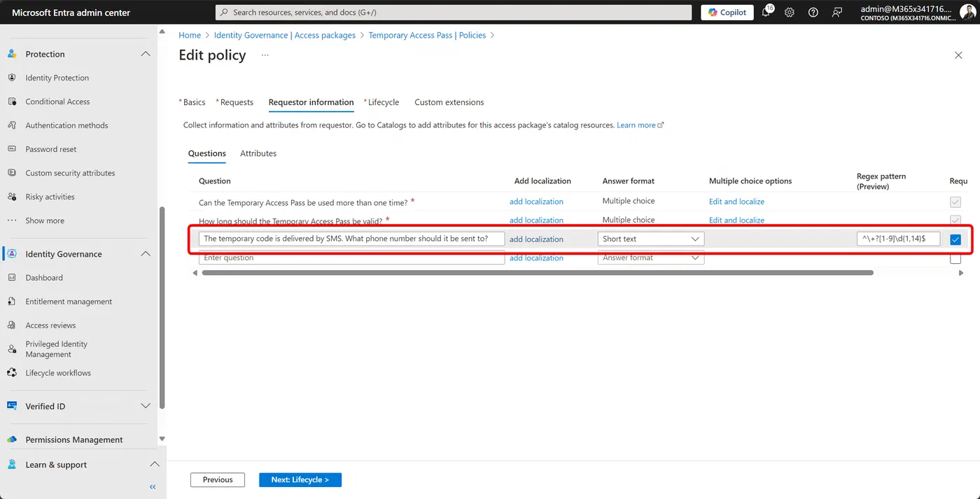The height and width of the screenshot is (499, 980).
Task: Check Required for the empty question row
Action: [x=955, y=258]
